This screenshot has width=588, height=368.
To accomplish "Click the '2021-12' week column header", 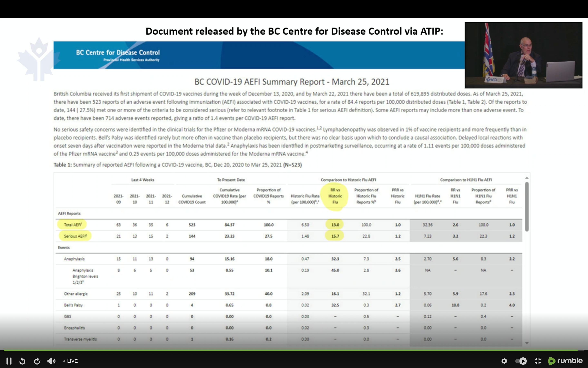I will tap(167, 199).
